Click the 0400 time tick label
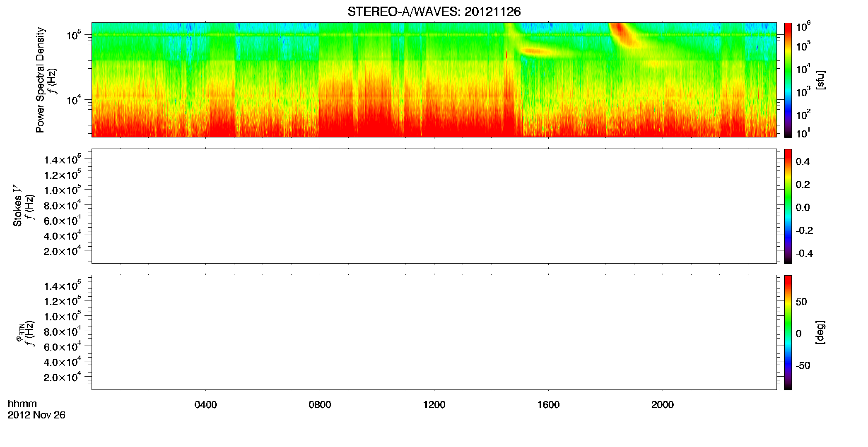This screenshot has width=868, height=447. pyautogui.click(x=206, y=405)
